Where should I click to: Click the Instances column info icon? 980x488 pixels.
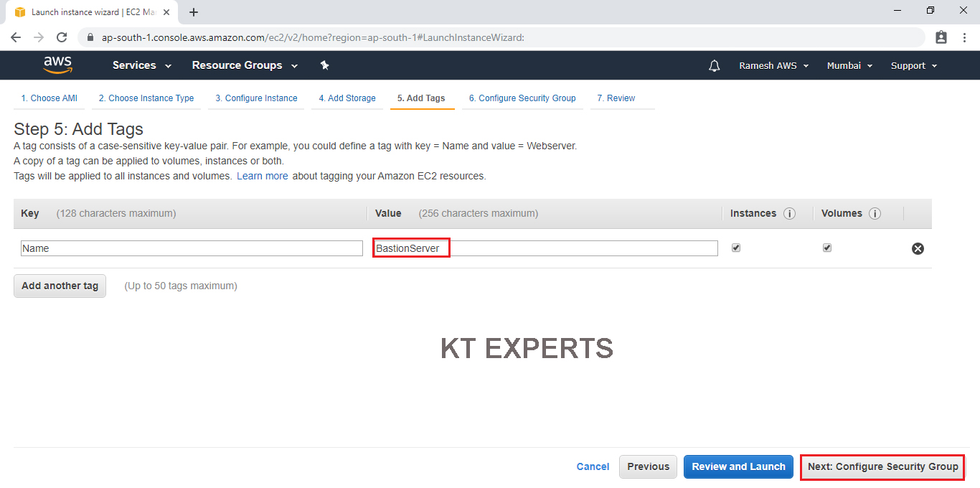(789, 214)
